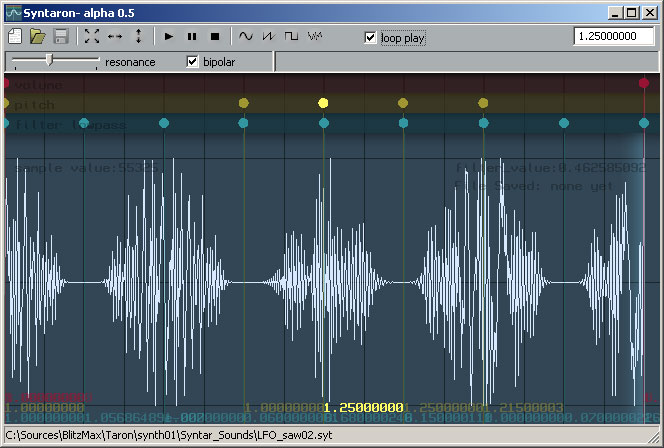Click the Syntaron title bar app icon
Screen dimensions: 664x448
(x=14, y=13)
